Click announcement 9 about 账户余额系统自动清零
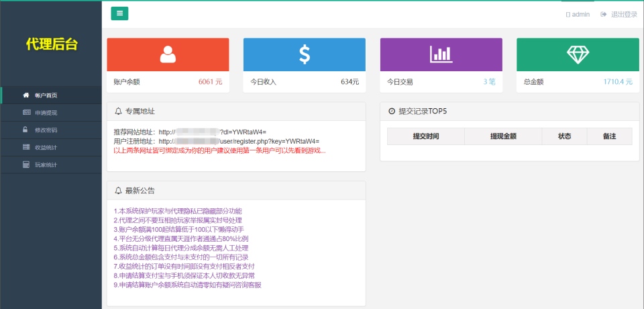644x309 pixels. 188,285
